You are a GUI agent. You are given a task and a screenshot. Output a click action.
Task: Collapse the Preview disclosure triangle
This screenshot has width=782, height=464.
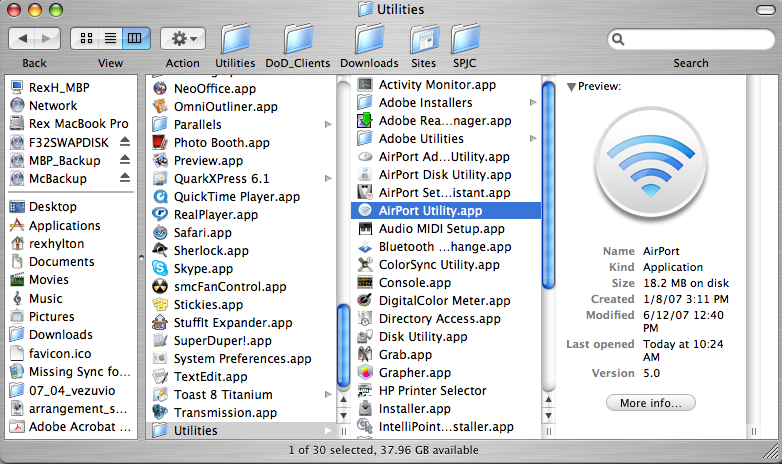pos(572,87)
